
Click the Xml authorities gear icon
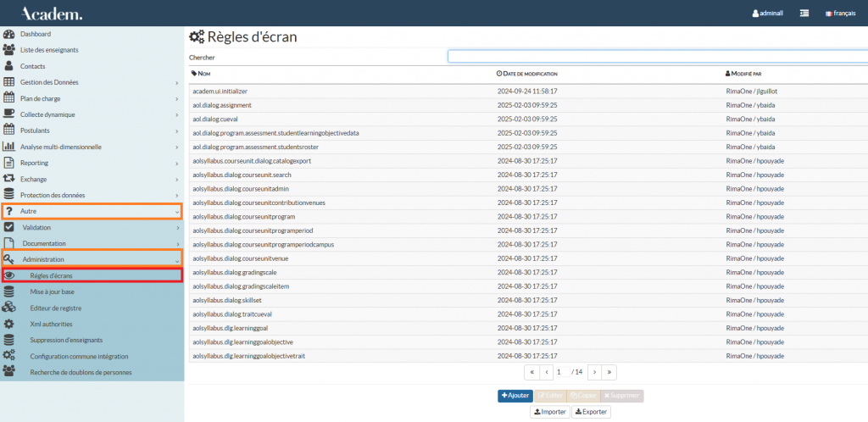[x=9, y=324]
